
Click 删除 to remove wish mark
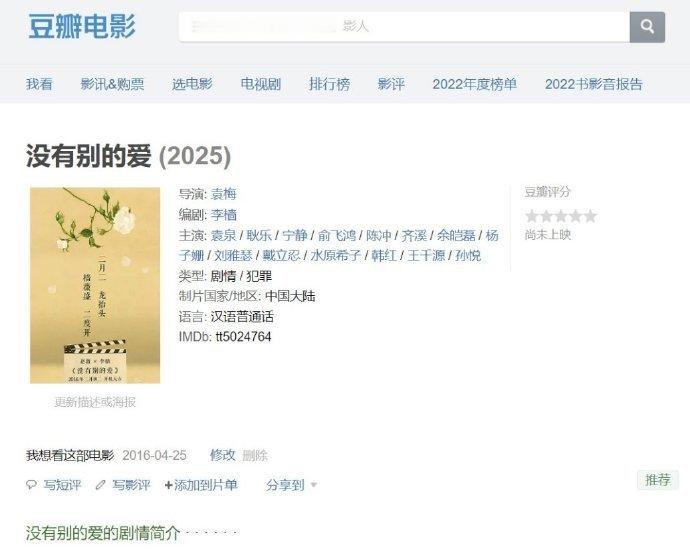click(x=255, y=455)
